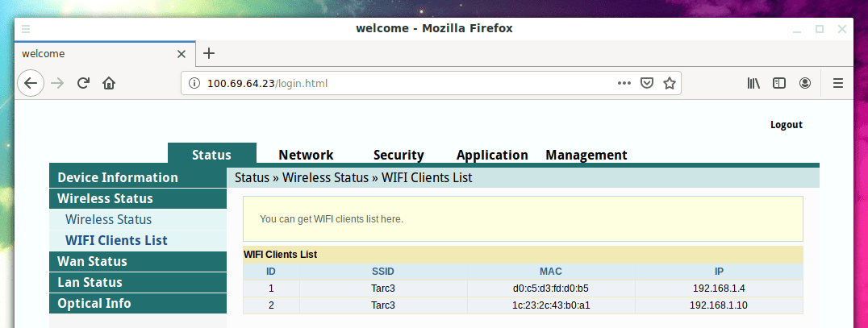The width and height of the screenshot is (868, 328).
Task: Log out of the router
Action: [x=786, y=125]
